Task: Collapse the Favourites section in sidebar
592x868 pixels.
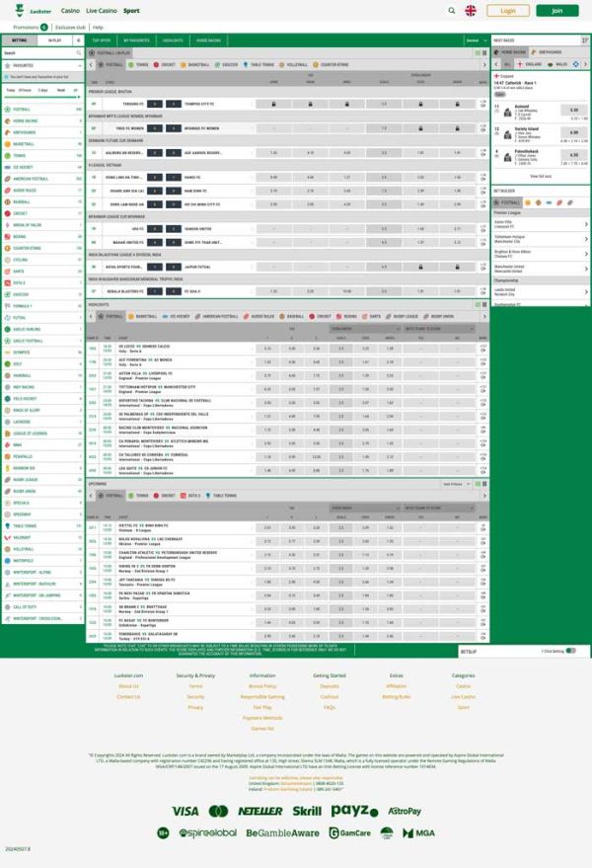Action: pyautogui.click(x=80, y=65)
